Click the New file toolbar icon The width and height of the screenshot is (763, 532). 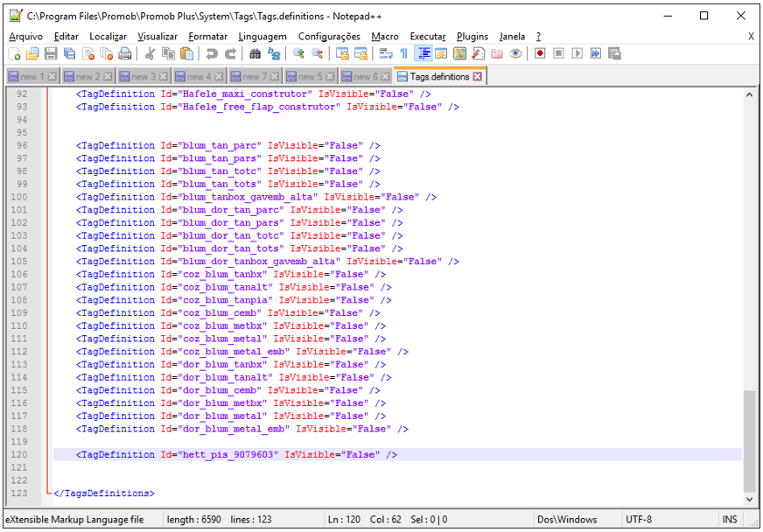(x=15, y=53)
